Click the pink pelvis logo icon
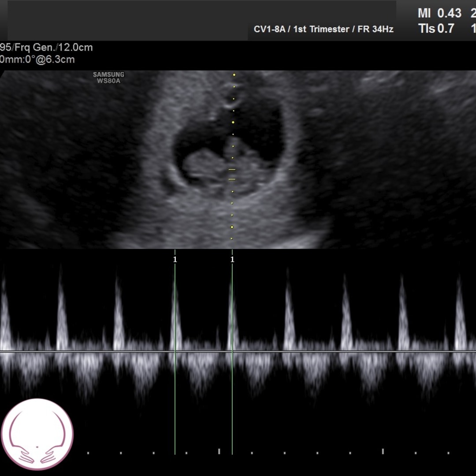 (37, 434)
